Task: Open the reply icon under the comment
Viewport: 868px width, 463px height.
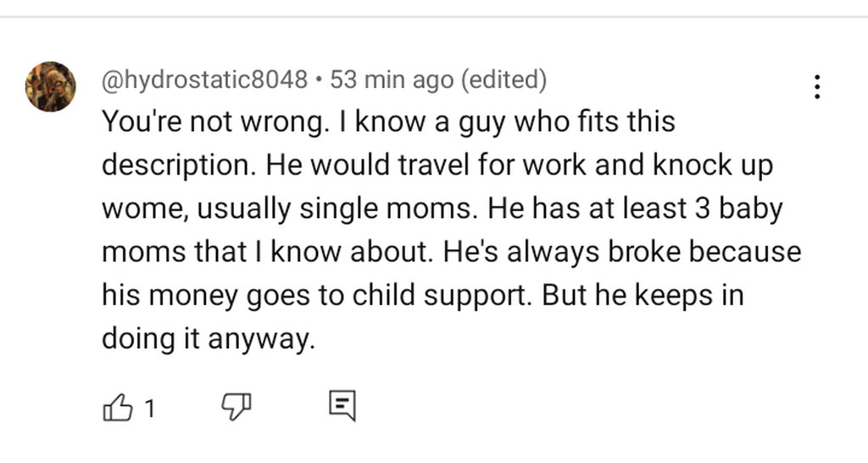Action: tap(342, 408)
